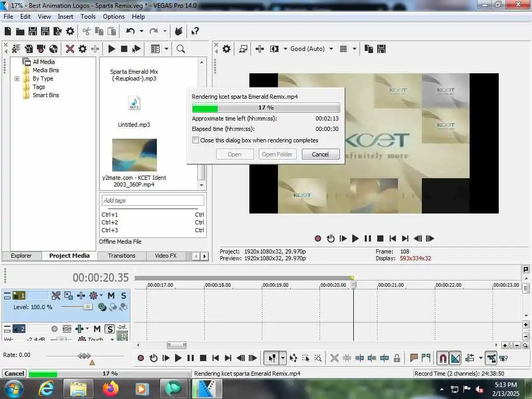Mute video track 1
Viewport: 532px width, 399px height.
click(x=111, y=296)
